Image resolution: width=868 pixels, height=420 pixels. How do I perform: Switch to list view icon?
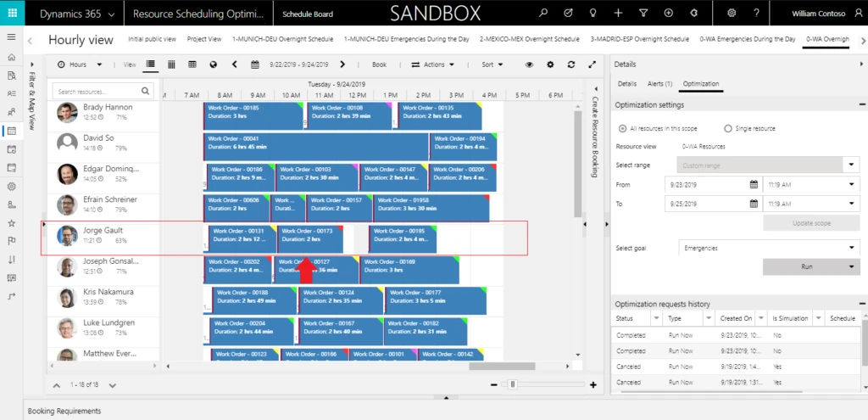[151, 64]
